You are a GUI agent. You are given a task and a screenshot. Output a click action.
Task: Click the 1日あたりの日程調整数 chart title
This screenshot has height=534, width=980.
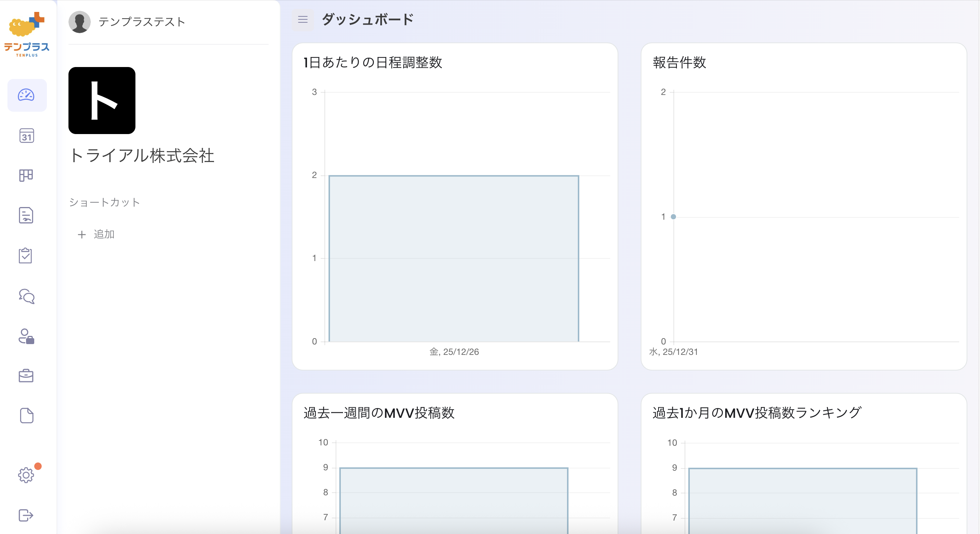373,62
